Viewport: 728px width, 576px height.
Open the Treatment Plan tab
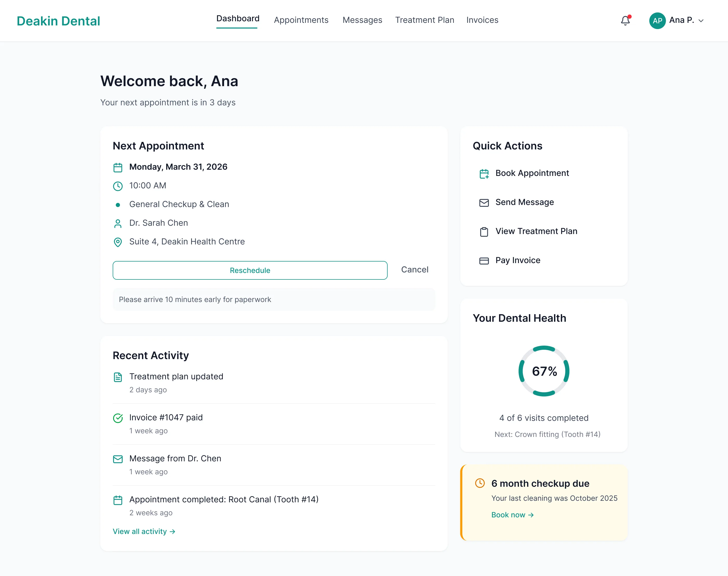coord(424,20)
